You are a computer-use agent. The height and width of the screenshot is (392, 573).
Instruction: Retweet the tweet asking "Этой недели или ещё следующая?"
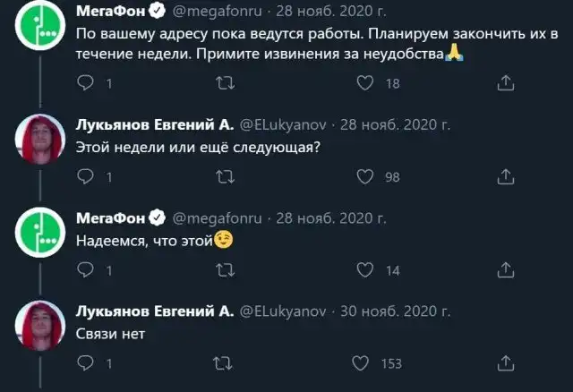(x=226, y=177)
